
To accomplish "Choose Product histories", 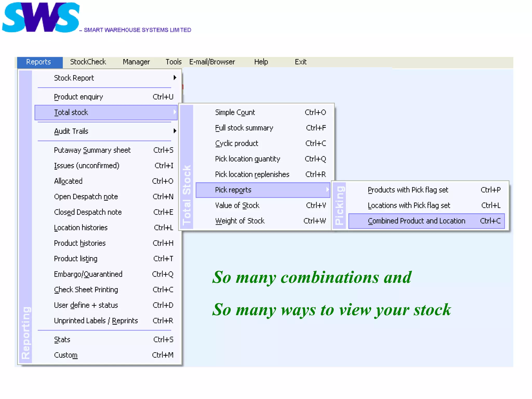I will (106, 243).
